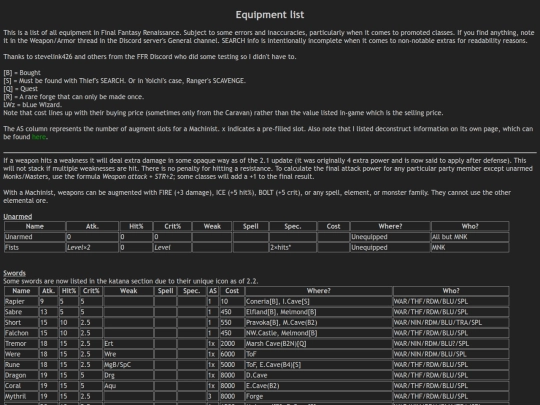540x405 pixels.
Task: Select the "2×hits*" special cell
Action: coord(293,248)
